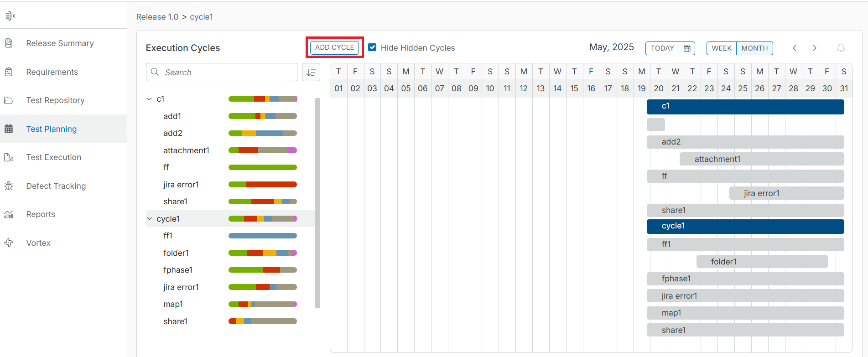Screen dimensions: 868x357
Task: Click the ADD CYCLE button
Action: coord(334,47)
